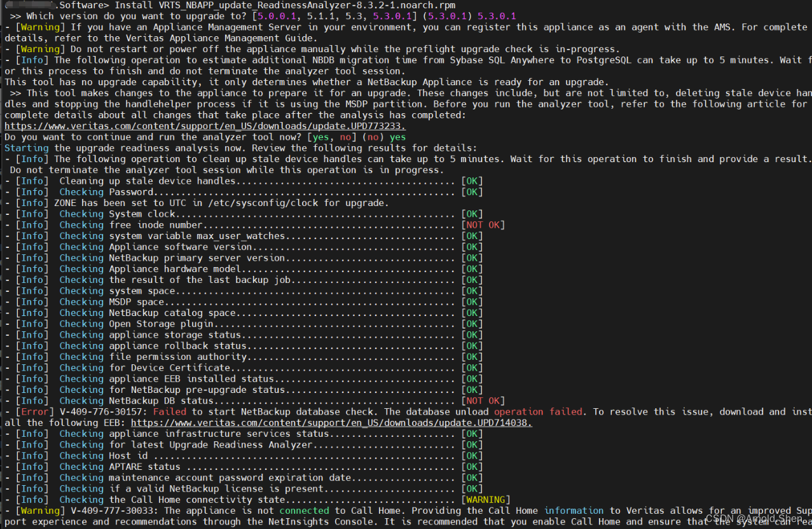Select 'Checking NetBackup catalog space' text
812x529 pixels.
coord(148,313)
